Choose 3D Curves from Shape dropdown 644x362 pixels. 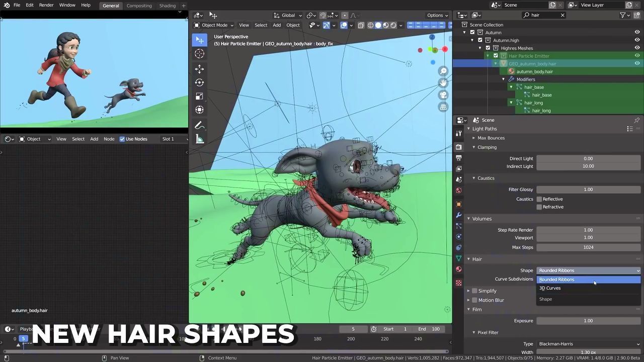550,289
